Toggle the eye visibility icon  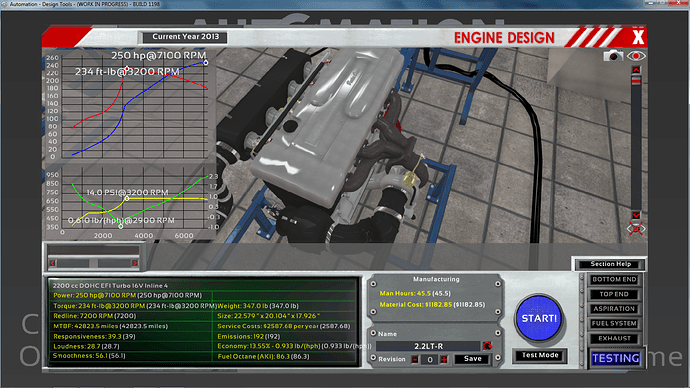(636, 56)
